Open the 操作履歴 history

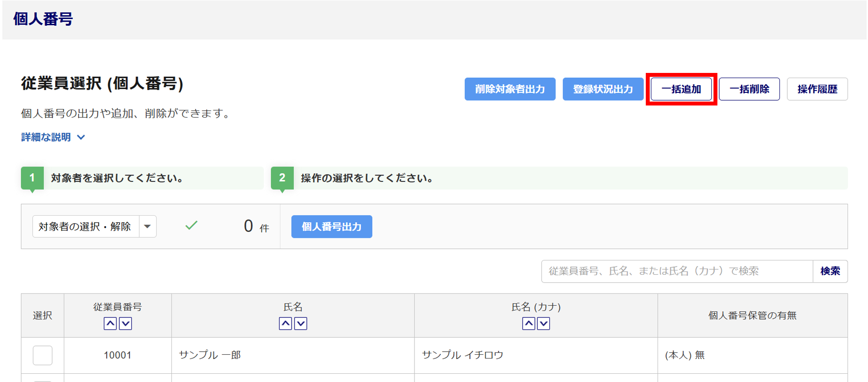[x=817, y=89]
